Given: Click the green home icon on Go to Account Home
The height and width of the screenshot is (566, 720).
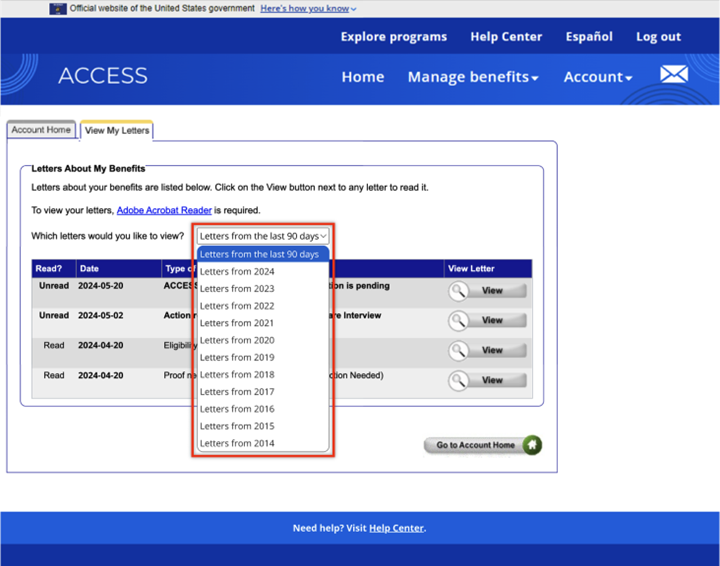Looking at the screenshot, I should coord(532,445).
